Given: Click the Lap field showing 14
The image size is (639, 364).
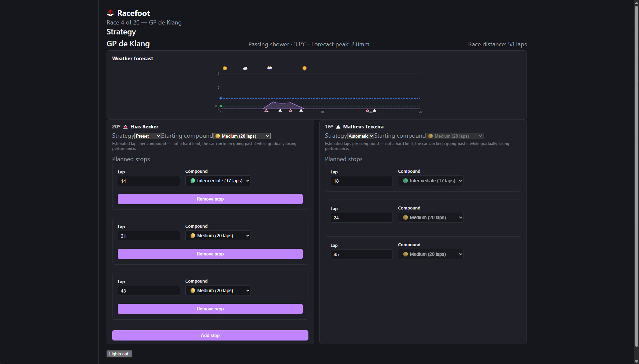Looking at the screenshot, I should click(149, 181).
